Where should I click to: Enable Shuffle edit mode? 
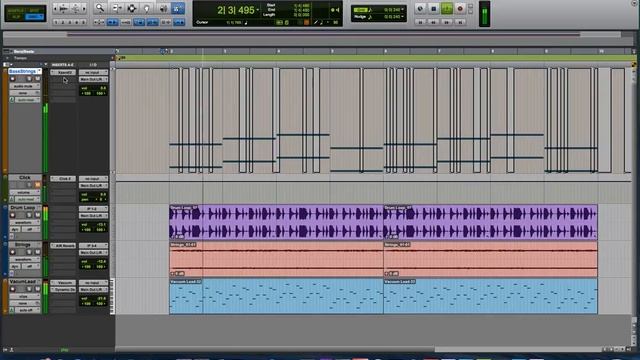[x=16, y=10]
